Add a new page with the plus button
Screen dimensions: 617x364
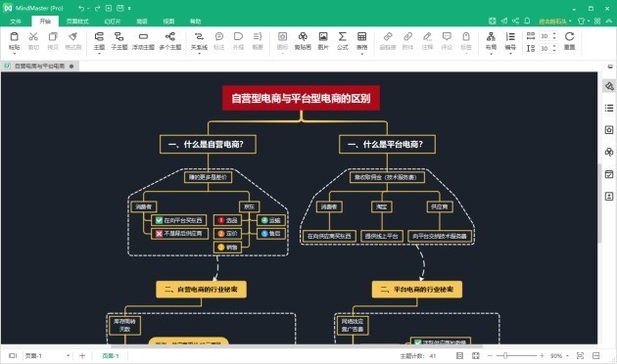coord(82,356)
